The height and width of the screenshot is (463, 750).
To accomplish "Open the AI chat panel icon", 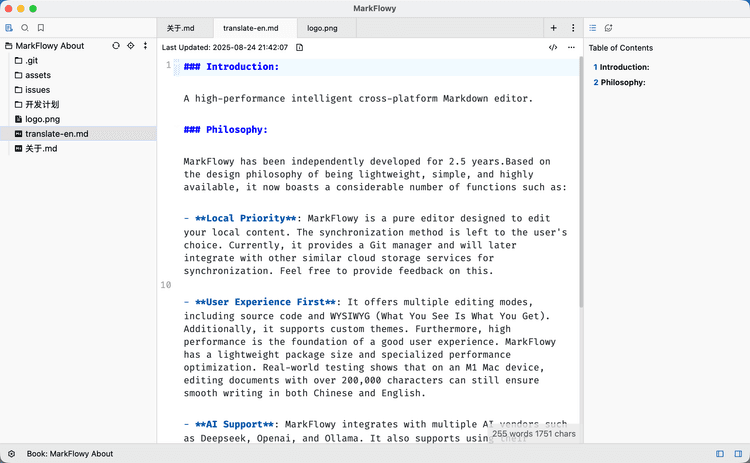I will 609,28.
